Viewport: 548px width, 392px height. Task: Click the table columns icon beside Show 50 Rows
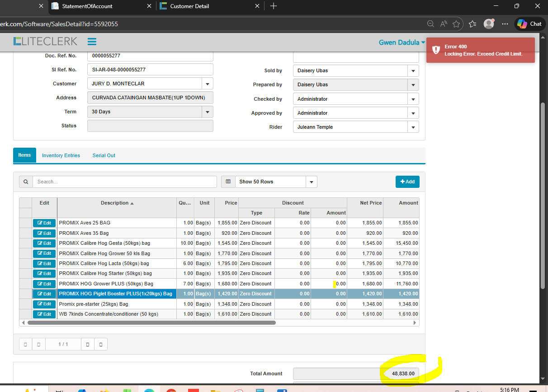click(x=228, y=182)
